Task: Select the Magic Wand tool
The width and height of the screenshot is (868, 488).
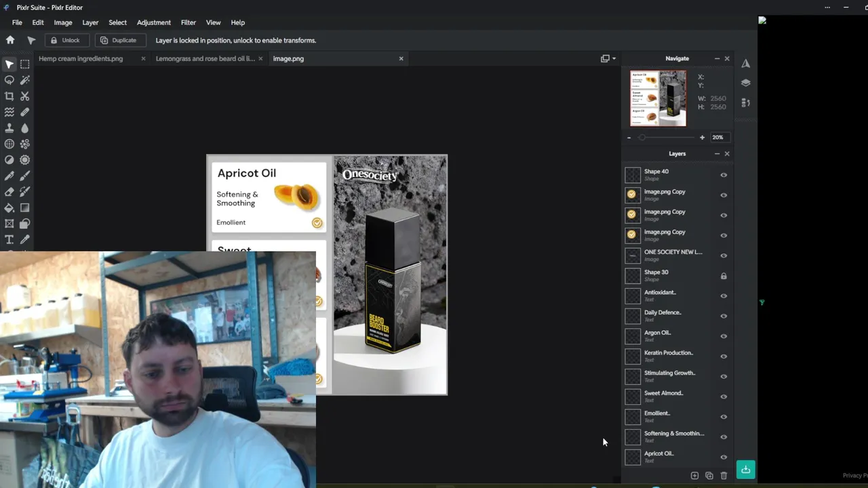Action: pos(25,80)
